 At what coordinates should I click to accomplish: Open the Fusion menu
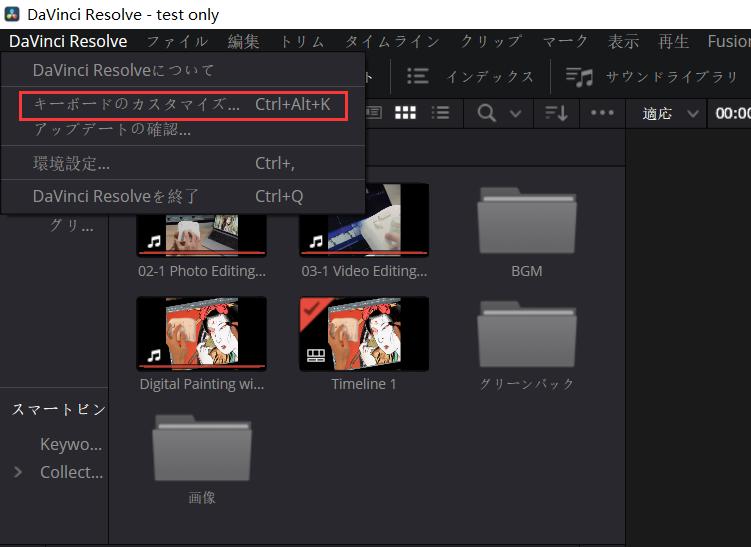729,42
